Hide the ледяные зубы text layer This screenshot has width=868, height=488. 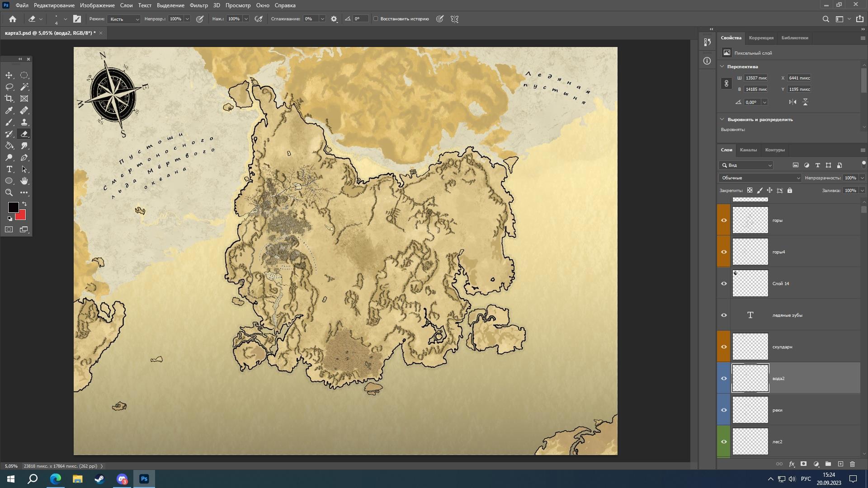[724, 315]
